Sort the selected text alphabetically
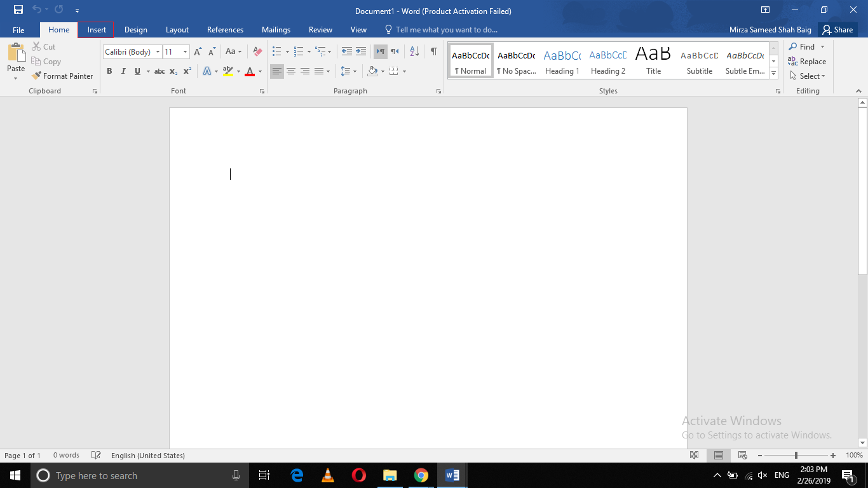 (414, 51)
